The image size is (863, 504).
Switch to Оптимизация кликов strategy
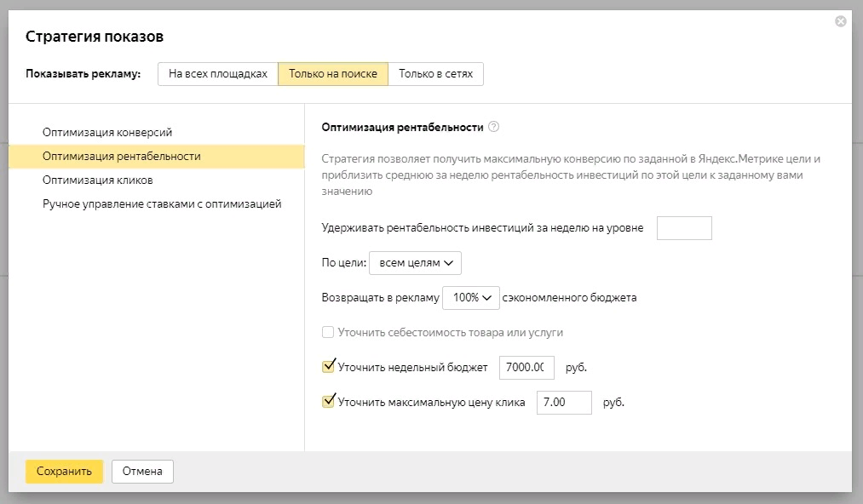(98, 180)
